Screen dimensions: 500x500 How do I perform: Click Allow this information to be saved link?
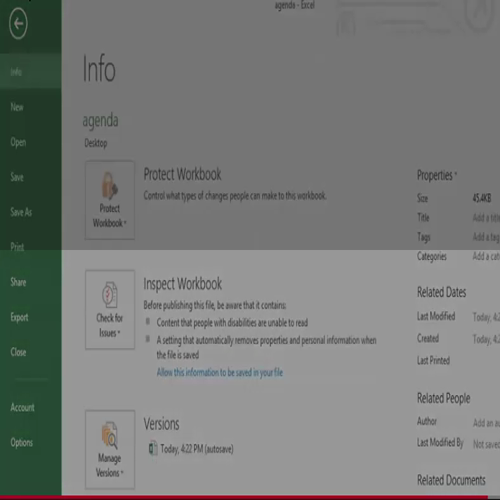pos(220,372)
